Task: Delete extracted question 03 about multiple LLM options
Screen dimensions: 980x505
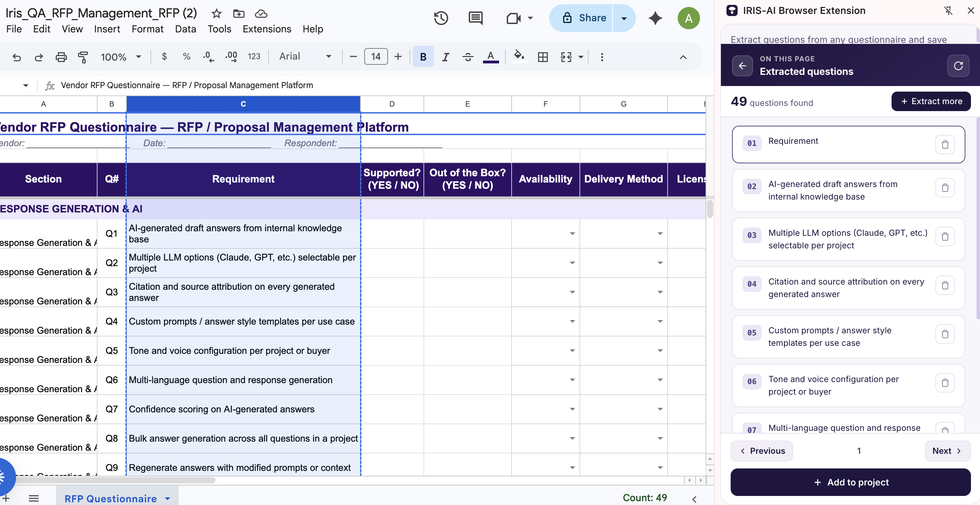Action: 945,236
